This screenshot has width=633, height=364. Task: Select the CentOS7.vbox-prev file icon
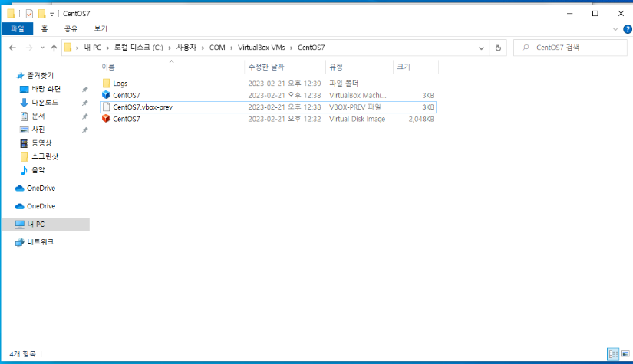click(106, 107)
